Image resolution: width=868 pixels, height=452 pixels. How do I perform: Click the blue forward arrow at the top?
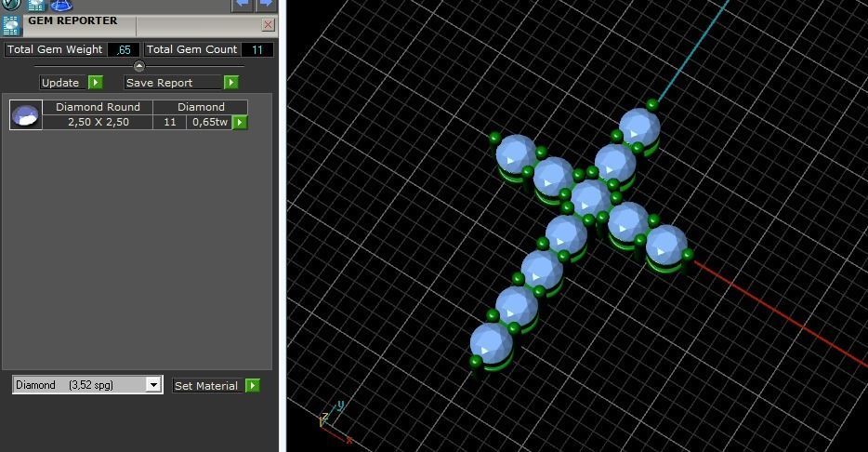point(267,5)
